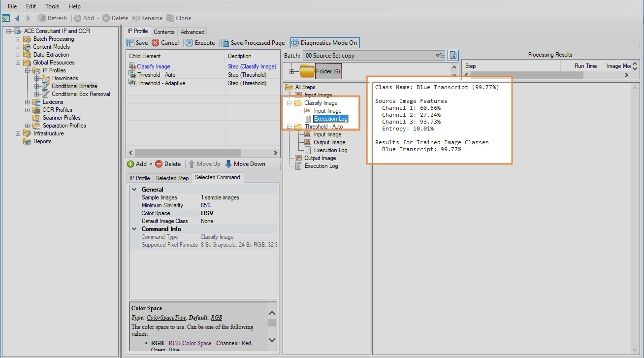
Task: Switch to the Advanced tab
Action: 193,32
